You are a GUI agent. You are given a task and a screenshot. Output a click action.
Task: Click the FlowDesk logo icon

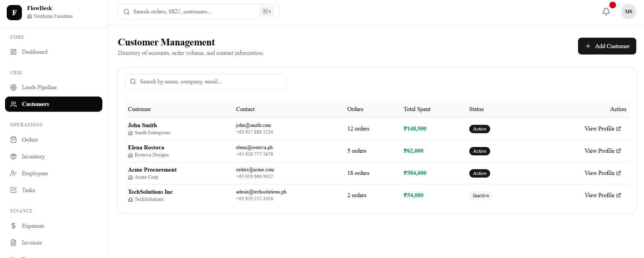click(14, 12)
